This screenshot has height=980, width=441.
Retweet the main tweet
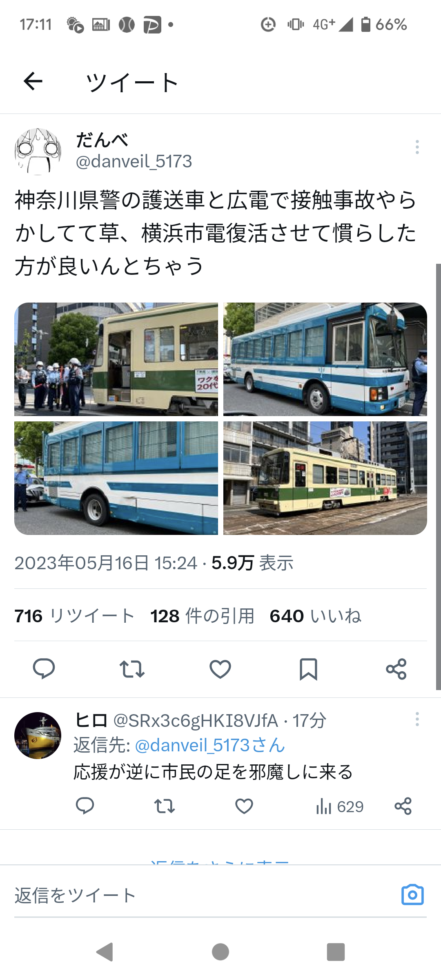click(132, 669)
